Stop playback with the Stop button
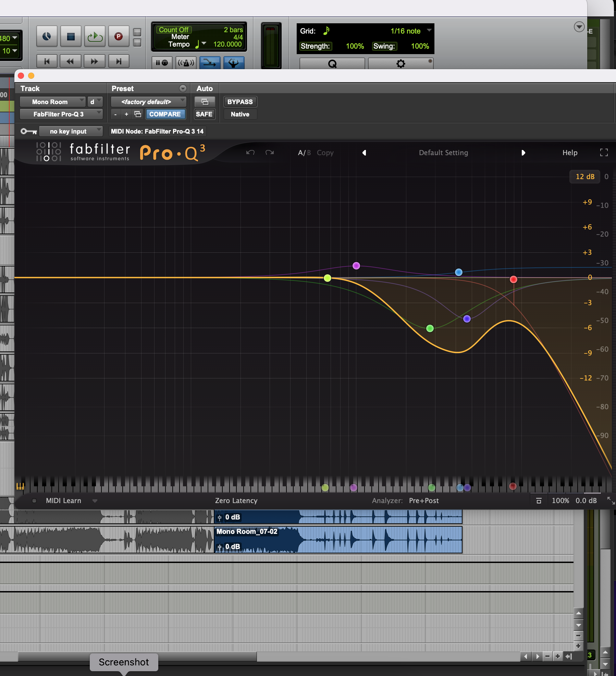Screen dimensions: 616x676 coord(71,36)
